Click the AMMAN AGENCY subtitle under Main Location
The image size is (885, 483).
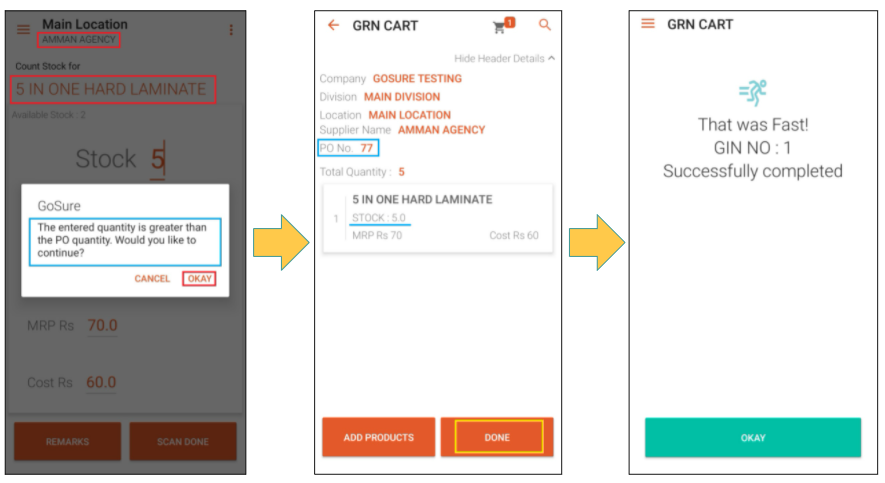pyautogui.click(x=78, y=39)
